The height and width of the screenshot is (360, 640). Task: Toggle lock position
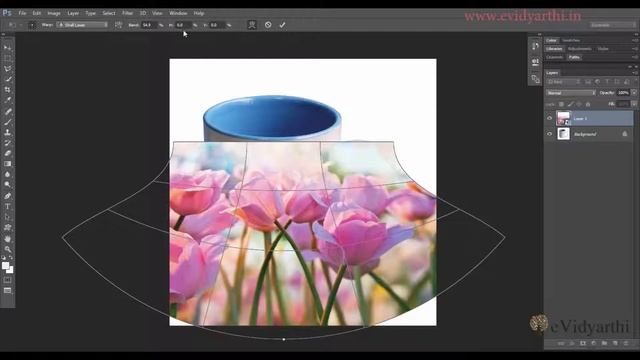click(x=579, y=104)
